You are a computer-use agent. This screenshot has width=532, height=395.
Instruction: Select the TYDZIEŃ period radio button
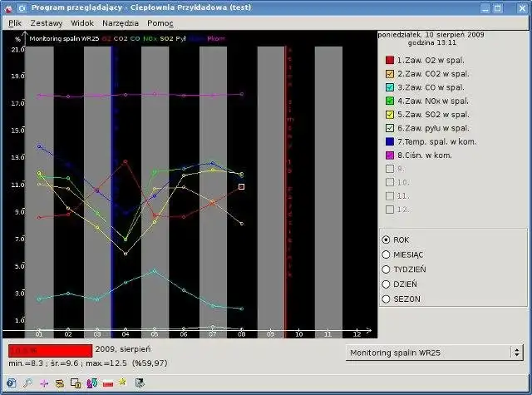pyautogui.click(x=386, y=269)
